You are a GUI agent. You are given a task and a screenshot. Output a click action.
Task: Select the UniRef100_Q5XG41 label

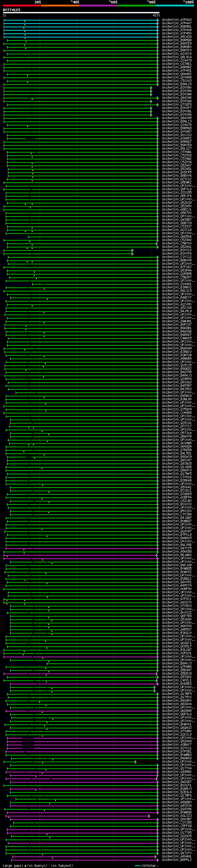(177, 487)
